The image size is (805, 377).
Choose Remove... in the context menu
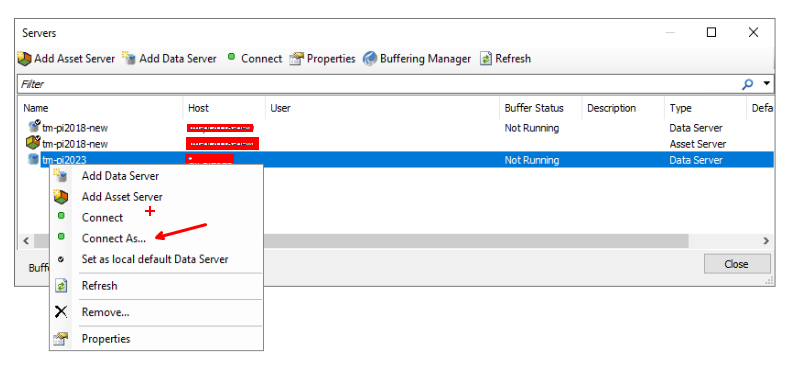pyautogui.click(x=156, y=312)
